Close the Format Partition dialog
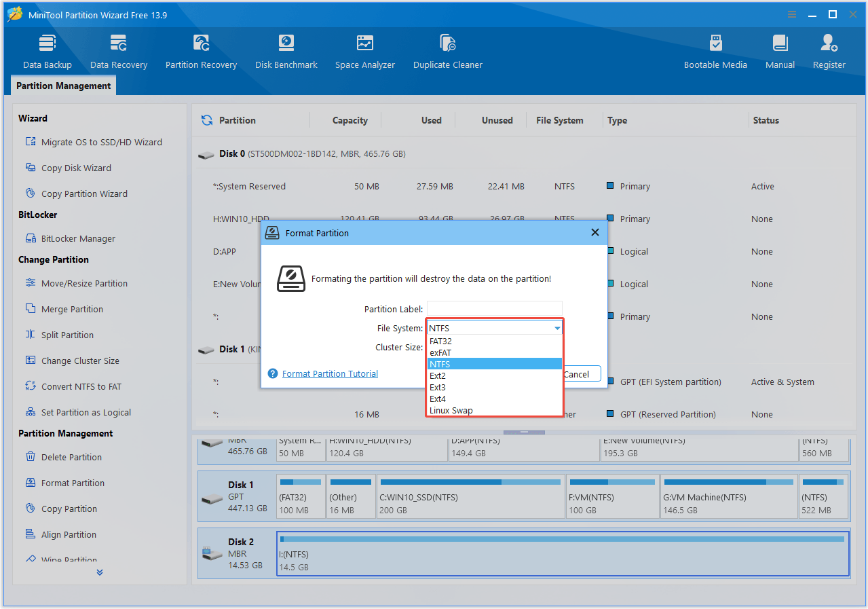Viewport: 868px width, 609px height. pyautogui.click(x=595, y=232)
